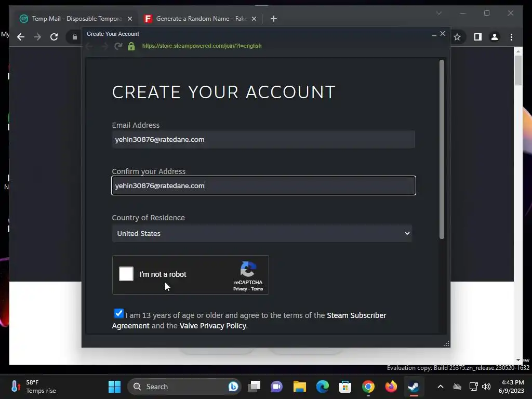The image size is (532, 399).
Task: Click Chrome's forward navigation arrow
Action: (37, 37)
